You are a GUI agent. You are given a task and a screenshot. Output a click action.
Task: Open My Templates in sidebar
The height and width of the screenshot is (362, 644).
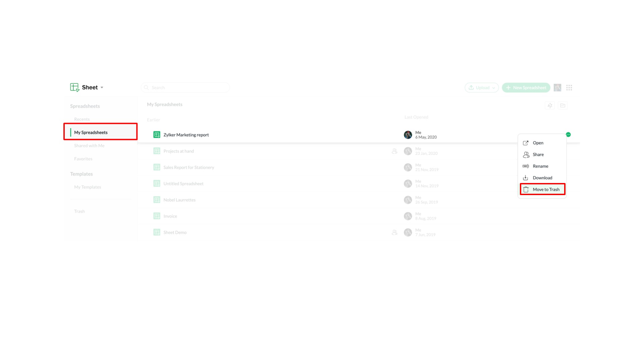tap(88, 187)
